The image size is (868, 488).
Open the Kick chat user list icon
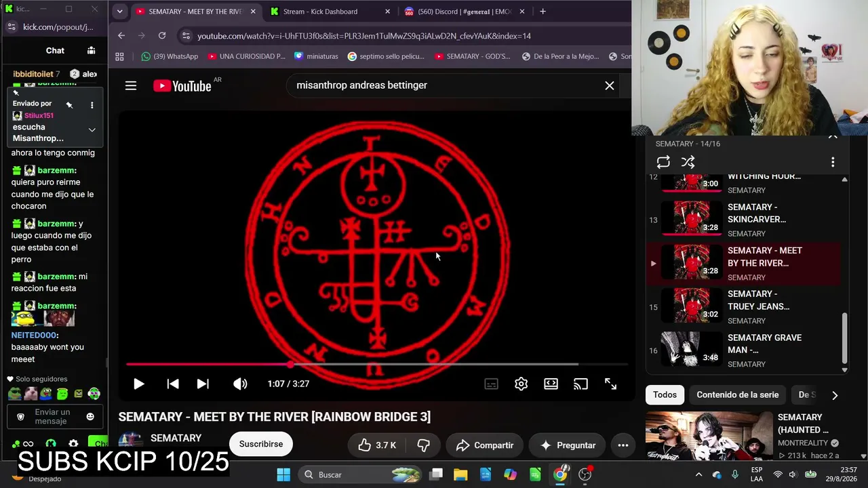point(92,51)
